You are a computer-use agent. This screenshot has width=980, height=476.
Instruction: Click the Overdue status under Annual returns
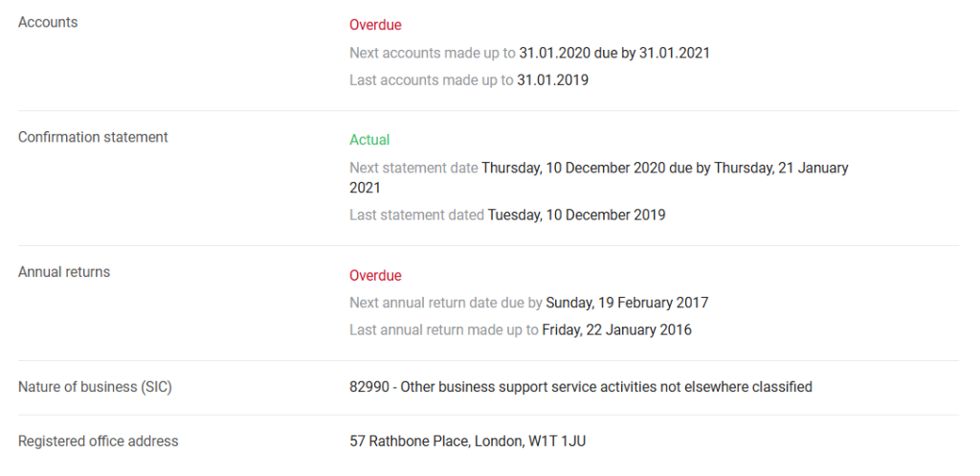point(375,276)
